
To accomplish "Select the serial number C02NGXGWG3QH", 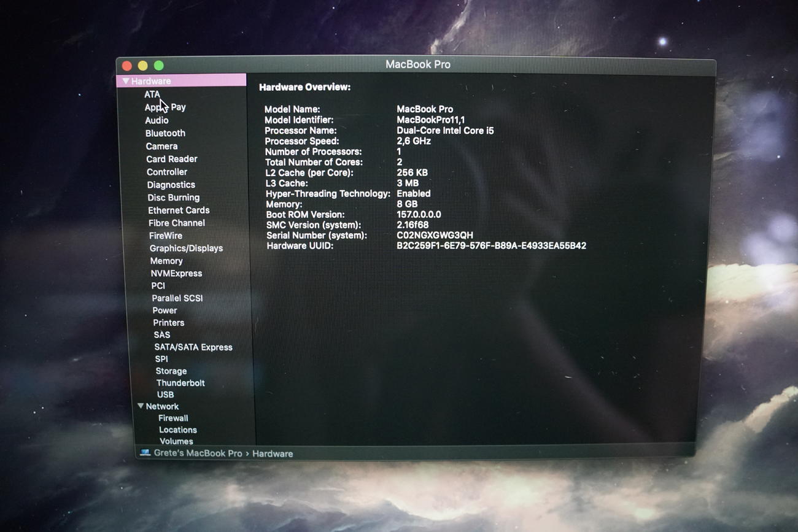I will coord(435,235).
